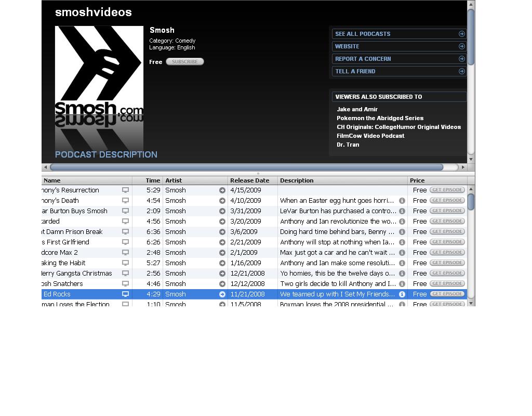Get Episode for Damn Prison Break
The height and width of the screenshot is (416, 532).
point(447,231)
